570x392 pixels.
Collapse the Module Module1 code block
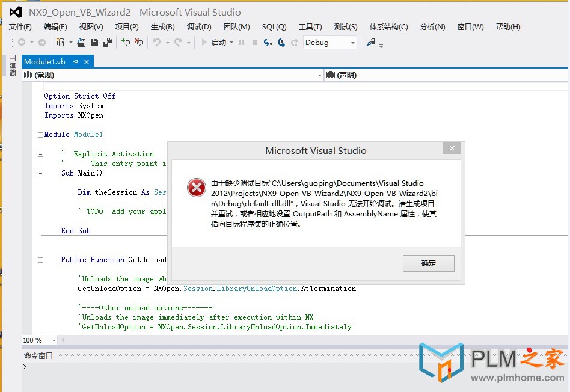click(40, 135)
